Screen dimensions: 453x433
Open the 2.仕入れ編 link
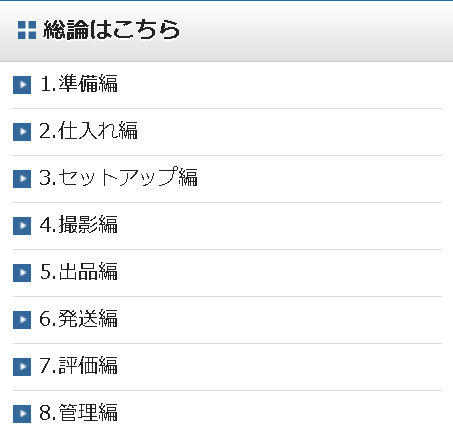[88, 131]
